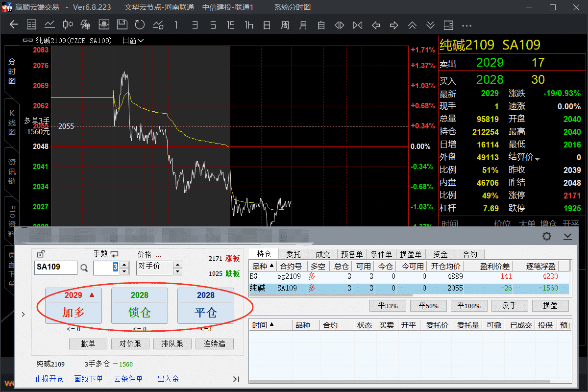Open the 止损开仓 link
The height and width of the screenshot is (392, 588).
pyautogui.click(x=49, y=379)
